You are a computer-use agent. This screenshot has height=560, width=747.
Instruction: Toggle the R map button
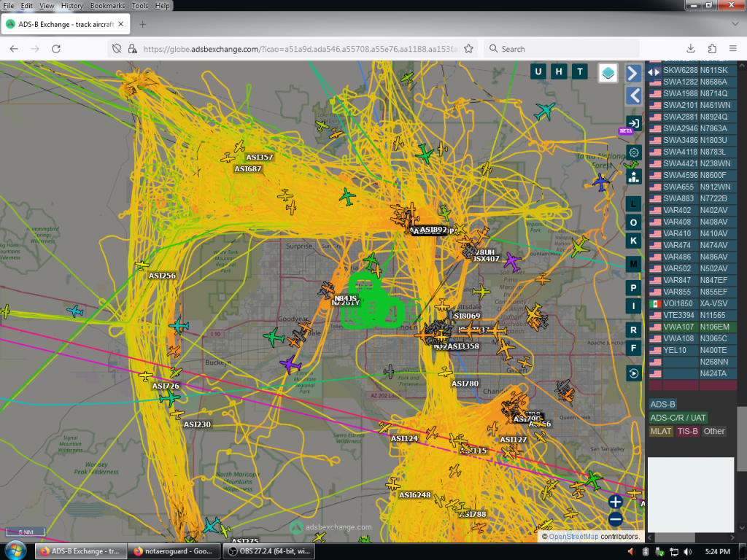pos(634,330)
